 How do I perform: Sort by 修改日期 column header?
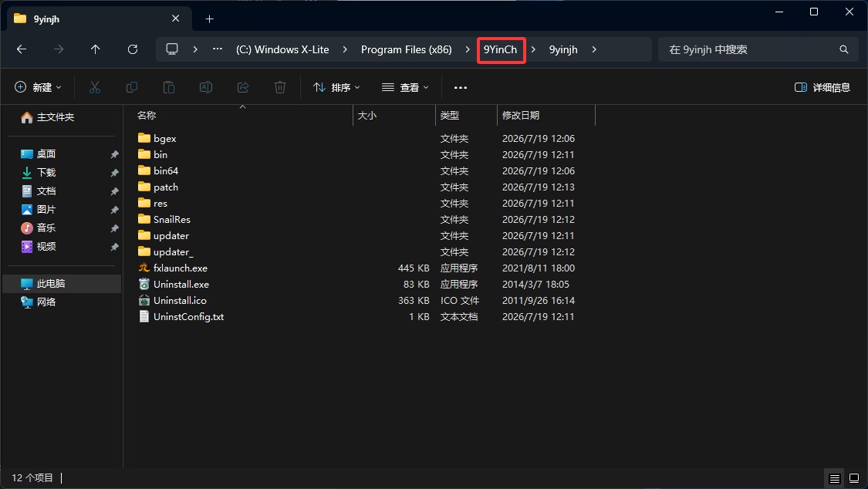pos(520,115)
